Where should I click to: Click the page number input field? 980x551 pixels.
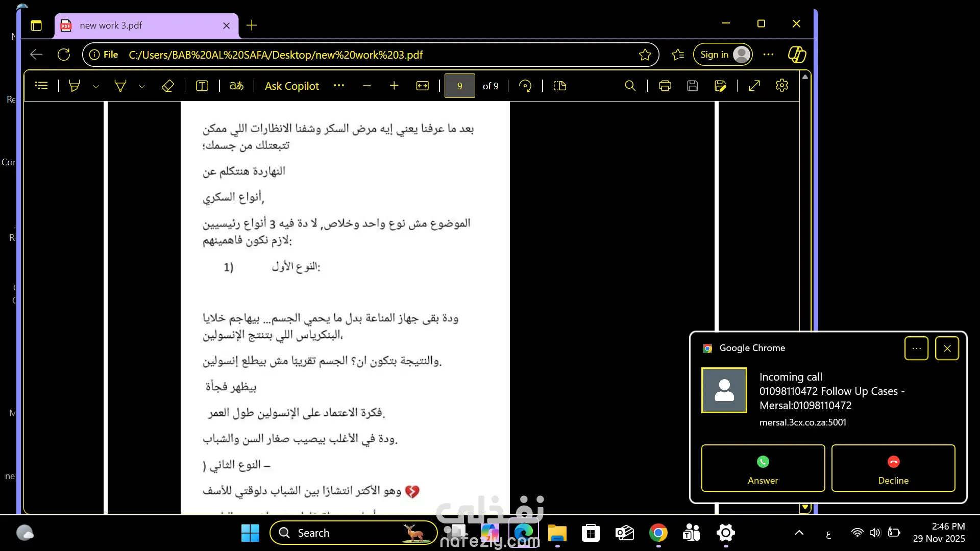[459, 86]
